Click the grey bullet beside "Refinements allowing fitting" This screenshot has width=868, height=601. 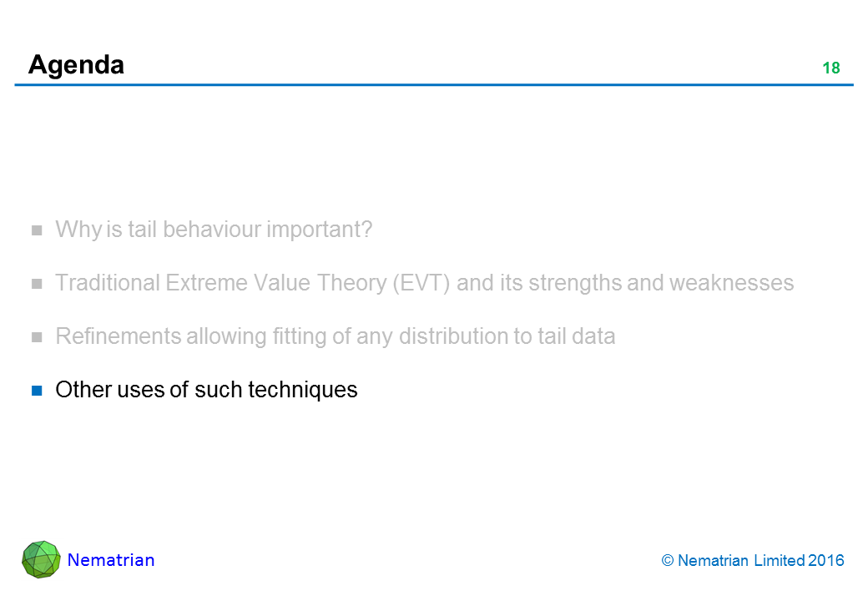click(x=37, y=336)
